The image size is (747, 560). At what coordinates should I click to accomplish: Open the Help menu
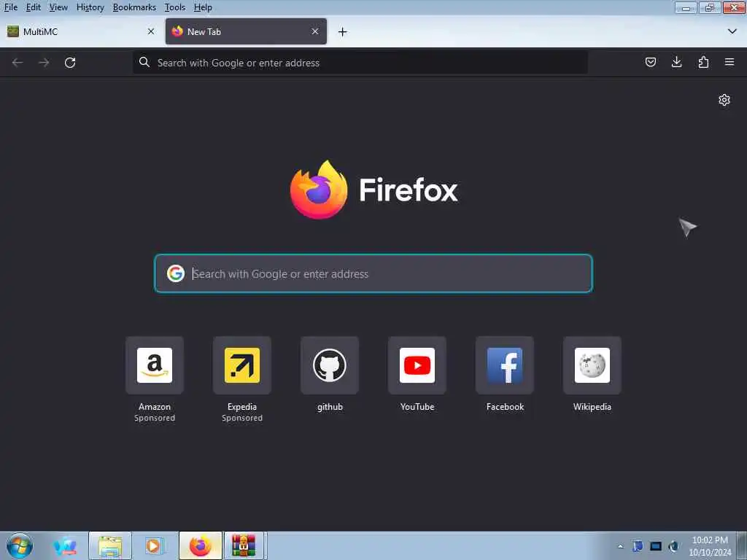[x=203, y=7]
